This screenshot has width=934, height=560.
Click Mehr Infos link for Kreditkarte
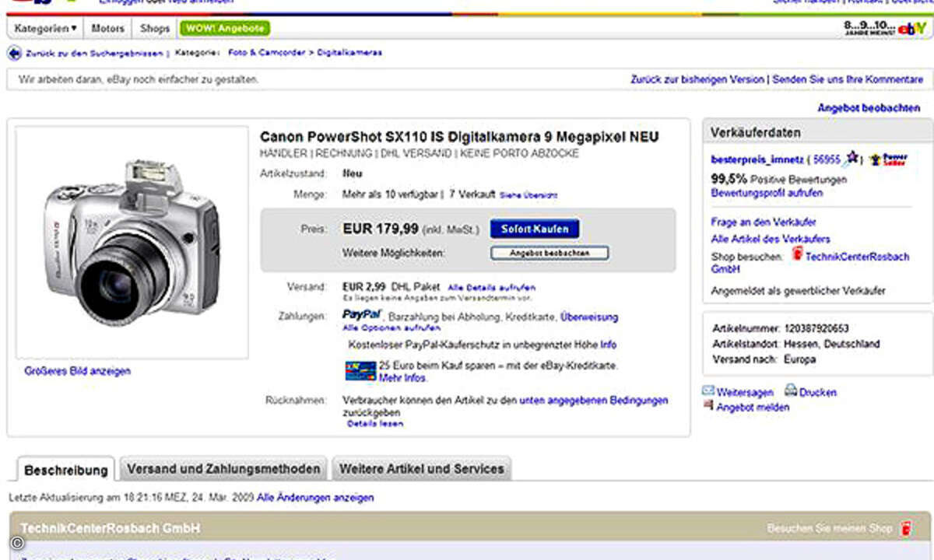[403, 378]
